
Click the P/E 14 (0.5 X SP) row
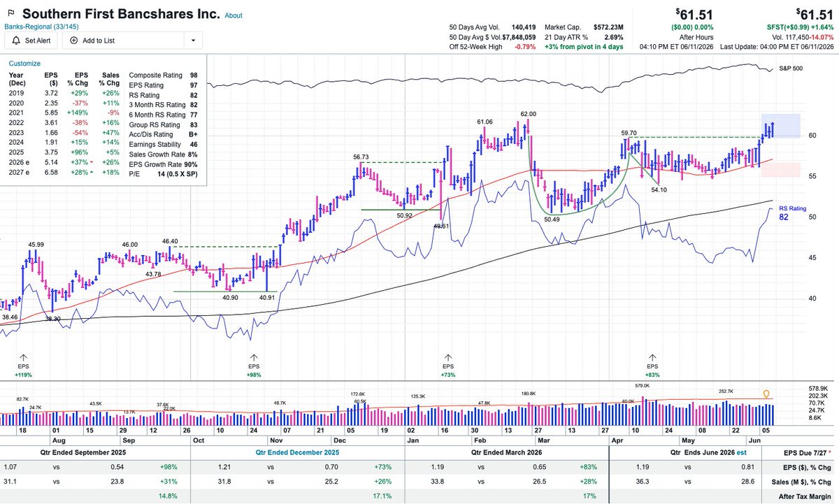pos(164,174)
